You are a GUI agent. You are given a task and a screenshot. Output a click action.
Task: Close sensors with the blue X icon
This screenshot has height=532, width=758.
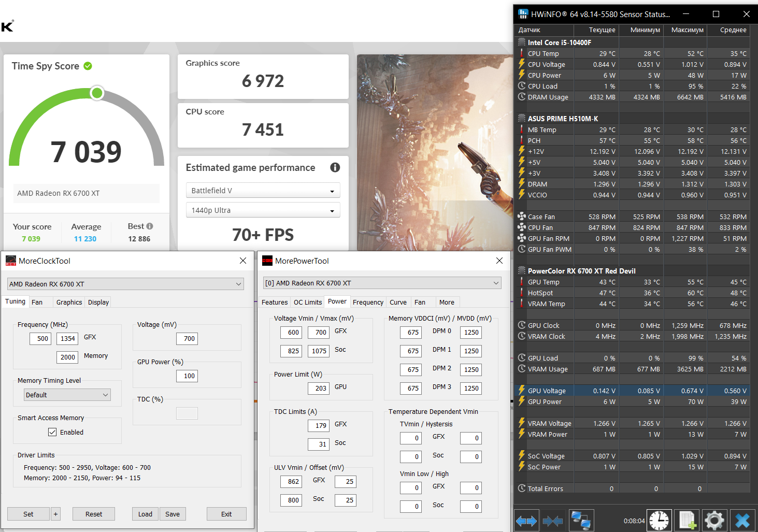tap(742, 521)
